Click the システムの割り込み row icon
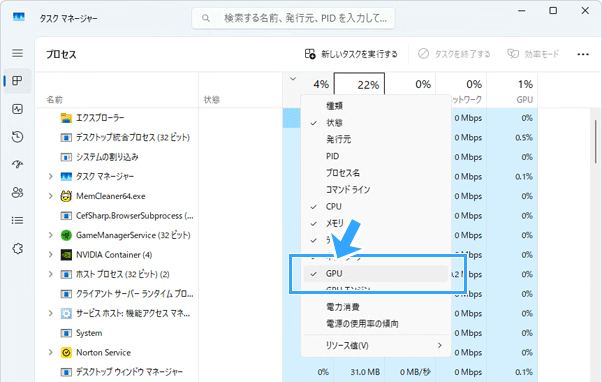602x382 pixels. [x=66, y=157]
